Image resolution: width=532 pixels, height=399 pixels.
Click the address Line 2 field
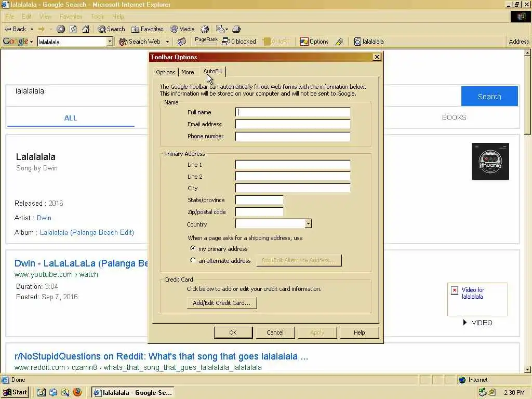pyautogui.click(x=293, y=177)
